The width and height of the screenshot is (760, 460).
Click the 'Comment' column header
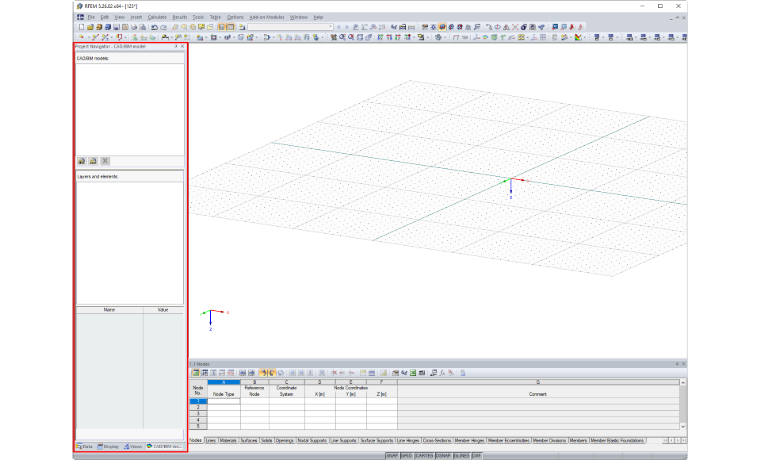[x=538, y=394]
